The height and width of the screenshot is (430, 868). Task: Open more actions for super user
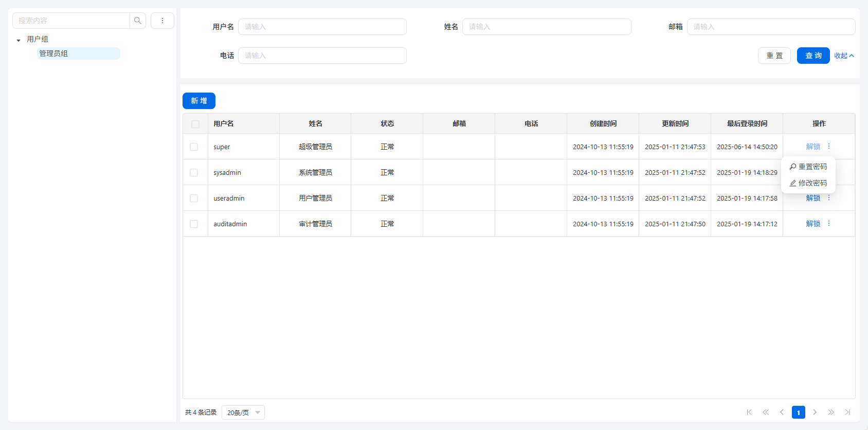[x=829, y=147]
